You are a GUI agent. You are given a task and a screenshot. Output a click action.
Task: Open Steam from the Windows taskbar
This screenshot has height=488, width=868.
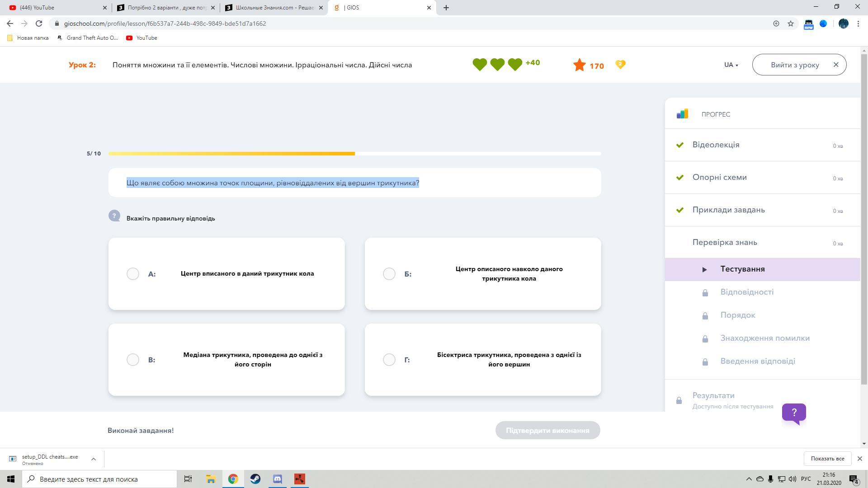click(x=255, y=479)
